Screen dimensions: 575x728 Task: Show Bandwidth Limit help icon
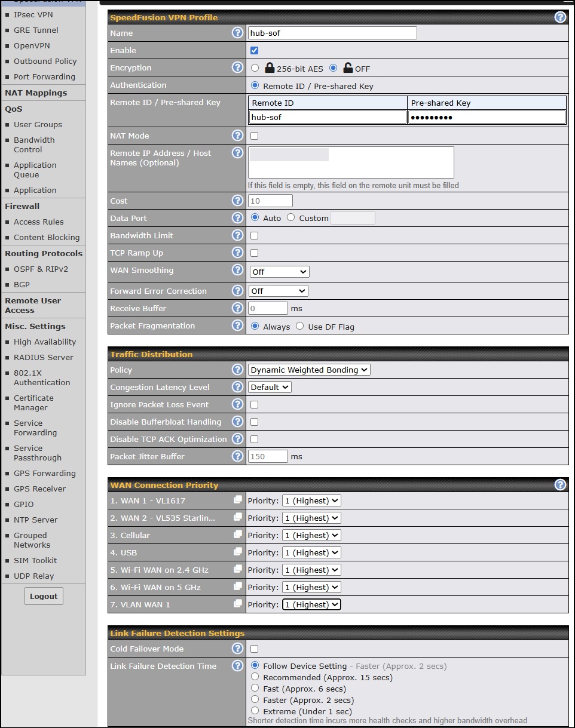[x=237, y=235]
